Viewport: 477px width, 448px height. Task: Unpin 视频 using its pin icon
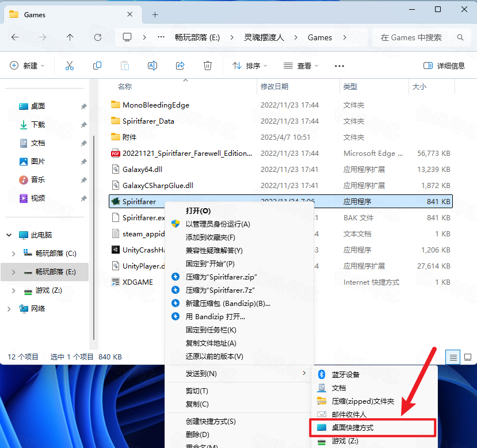(83, 198)
